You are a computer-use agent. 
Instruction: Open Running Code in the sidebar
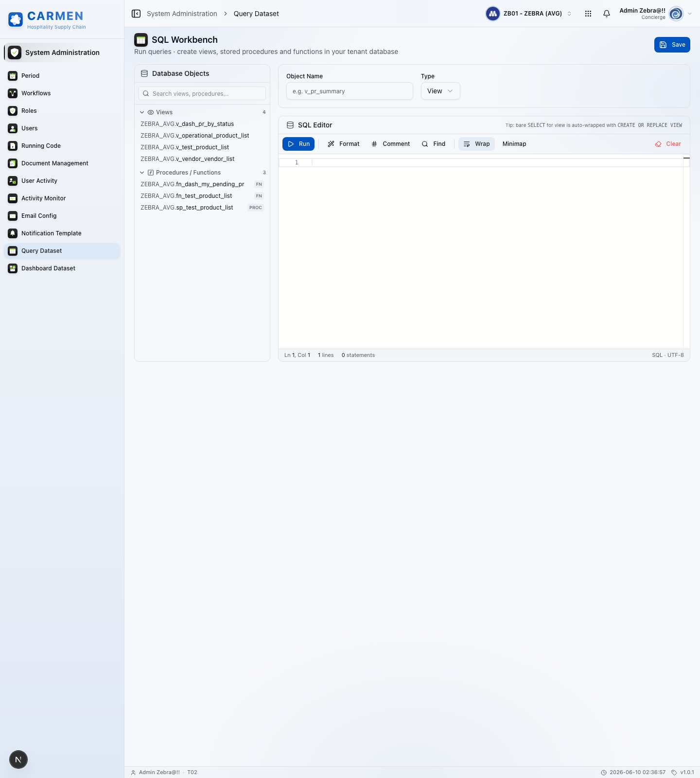point(62,146)
